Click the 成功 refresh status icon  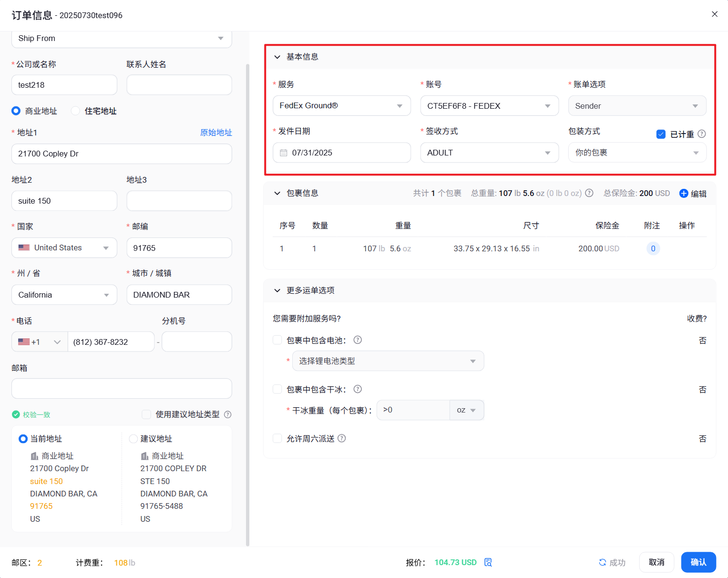[x=603, y=562]
